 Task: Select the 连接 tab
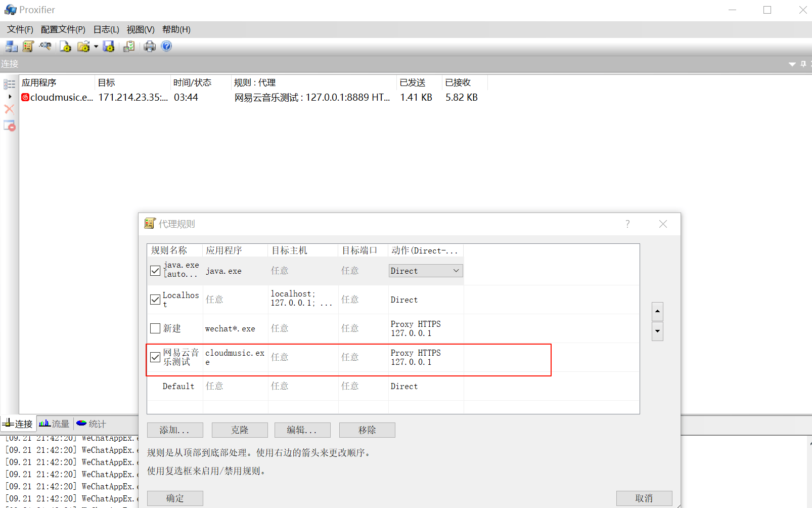coord(18,424)
